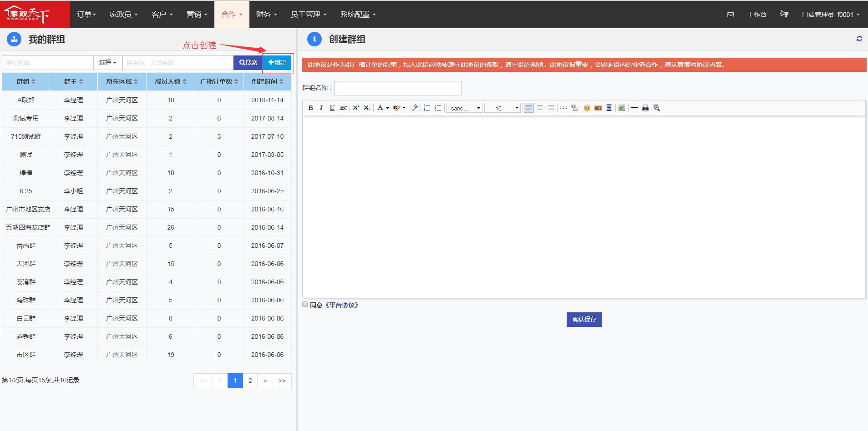Click the 搜索 search button

pyautogui.click(x=248, y=63)
